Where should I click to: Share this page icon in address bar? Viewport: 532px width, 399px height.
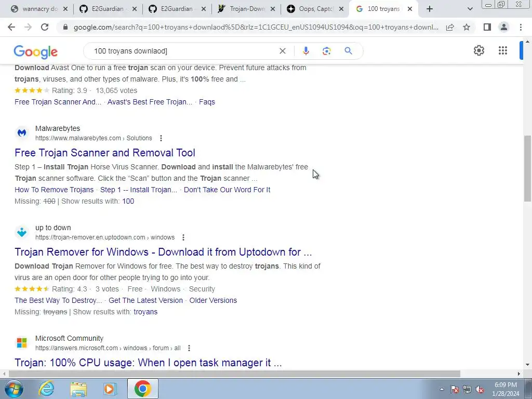tap(450, 27)
